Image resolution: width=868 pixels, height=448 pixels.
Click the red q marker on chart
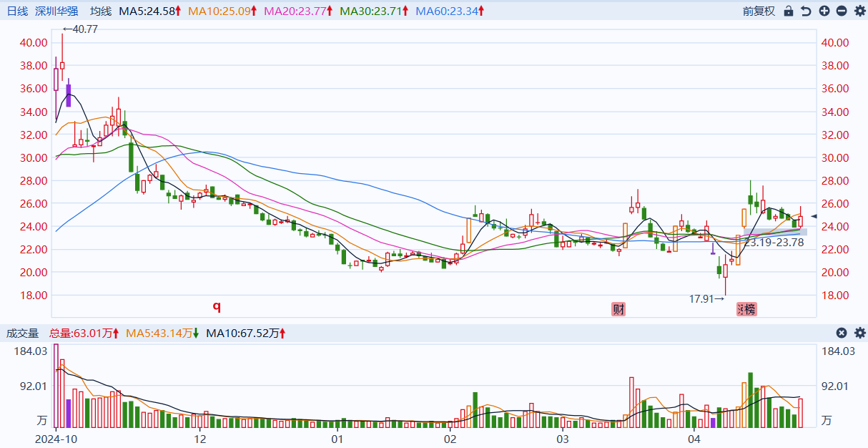tap(217, 307)
